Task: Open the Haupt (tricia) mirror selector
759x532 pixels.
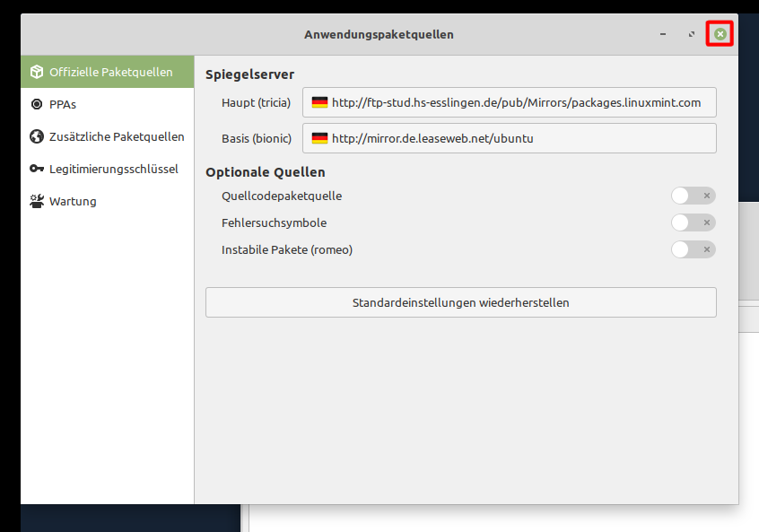Action: pos(509,102)
